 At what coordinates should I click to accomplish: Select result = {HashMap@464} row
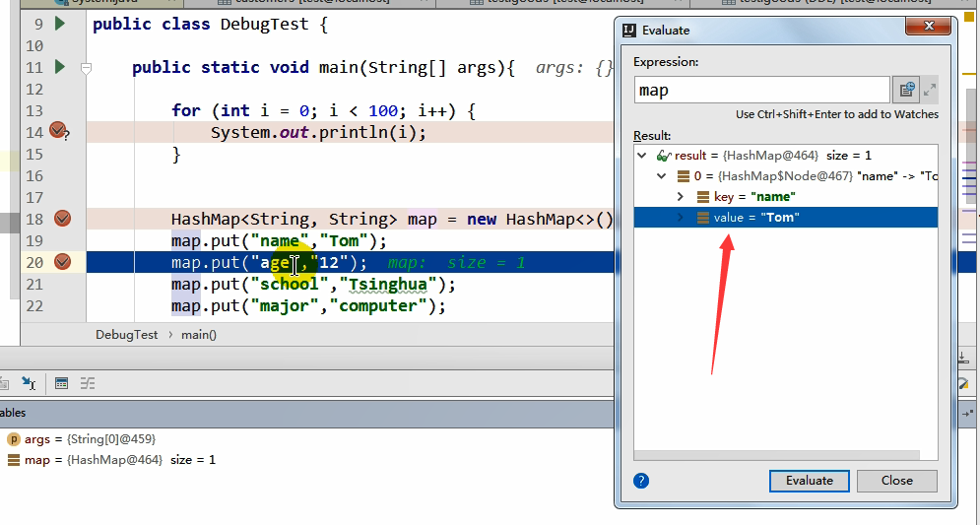click(x=786, y=155)
